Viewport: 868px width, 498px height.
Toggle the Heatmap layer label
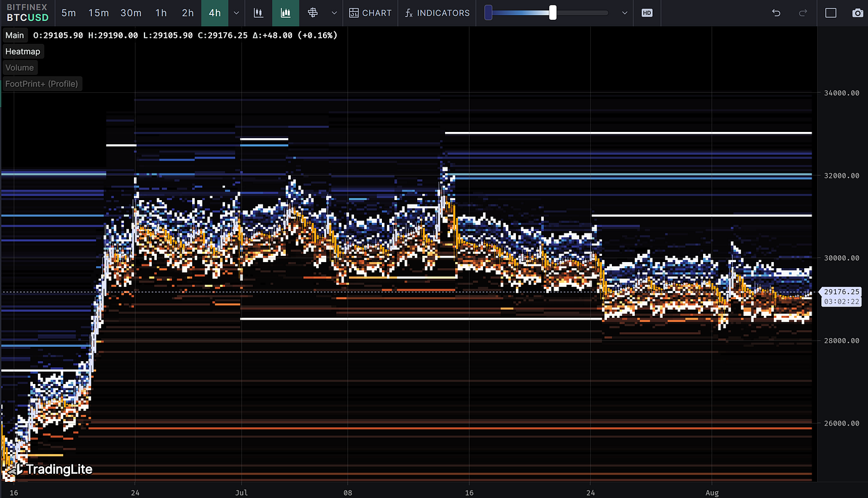click(23, 51)
